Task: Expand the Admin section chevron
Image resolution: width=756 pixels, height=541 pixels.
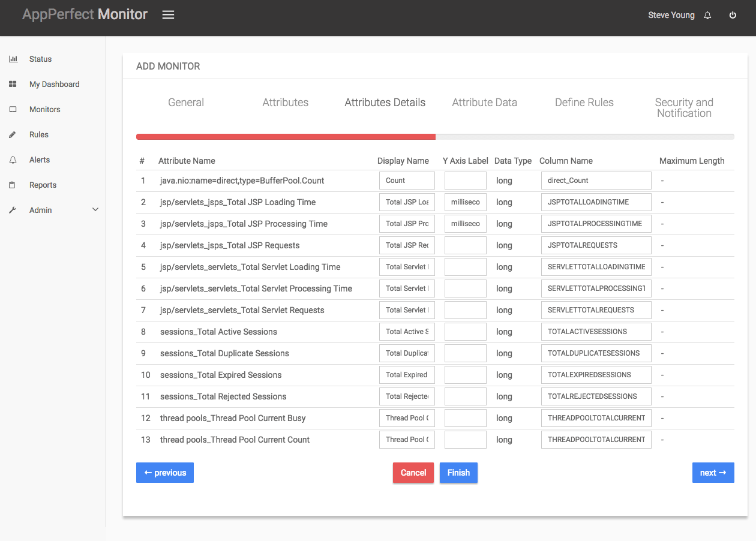Action: pyautogui.click(x=95, y=209)
